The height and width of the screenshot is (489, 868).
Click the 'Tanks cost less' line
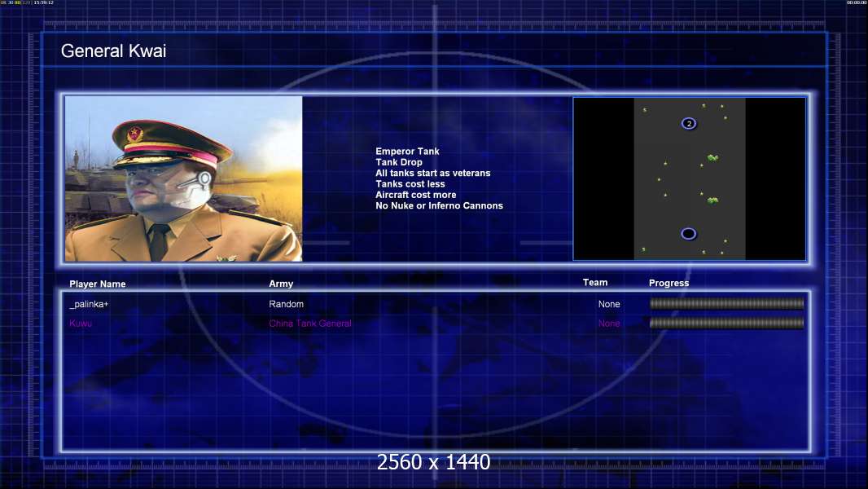click(x=410, y=184)
